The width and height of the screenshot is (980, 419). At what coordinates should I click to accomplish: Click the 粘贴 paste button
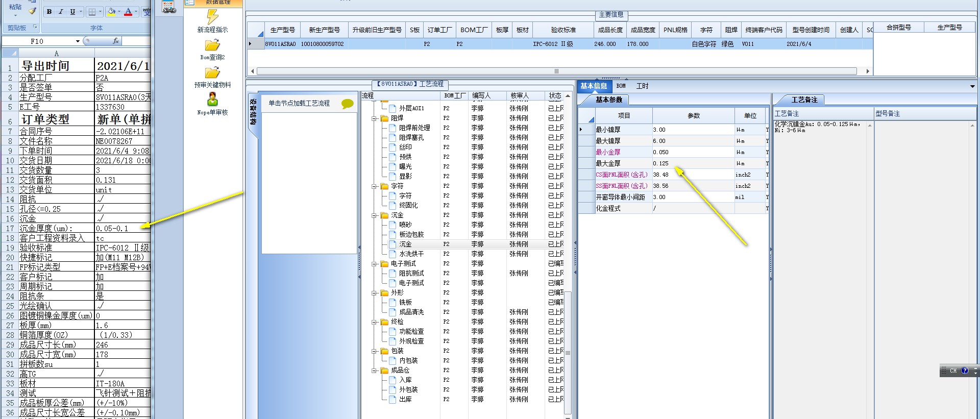point(15,7)
